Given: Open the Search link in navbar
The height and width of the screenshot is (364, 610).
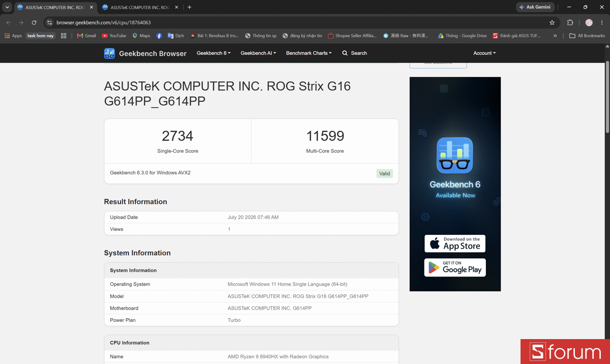Looking at the screenshot, I should 354,53.
